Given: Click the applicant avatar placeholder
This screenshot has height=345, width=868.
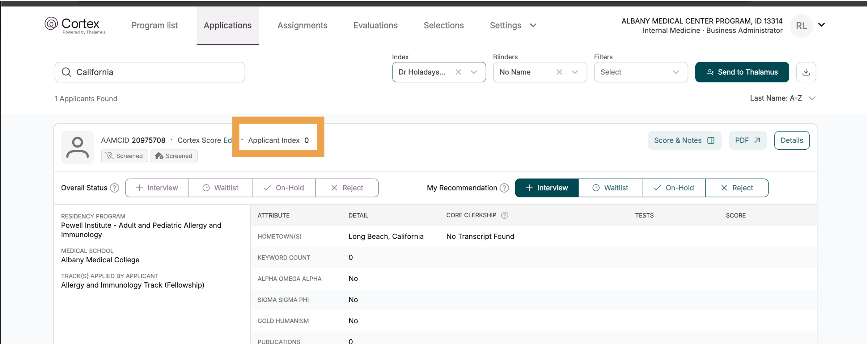Looking at the screenshot, I should 78,148.
